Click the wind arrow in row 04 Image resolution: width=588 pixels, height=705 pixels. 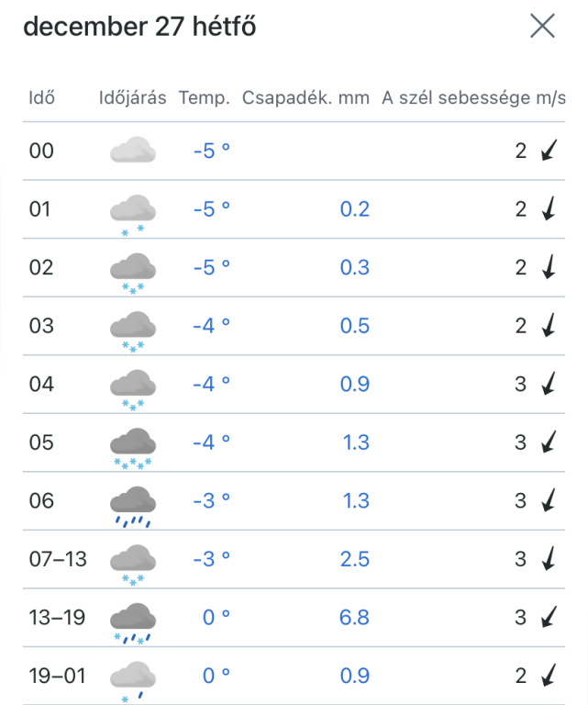point(549,385)
